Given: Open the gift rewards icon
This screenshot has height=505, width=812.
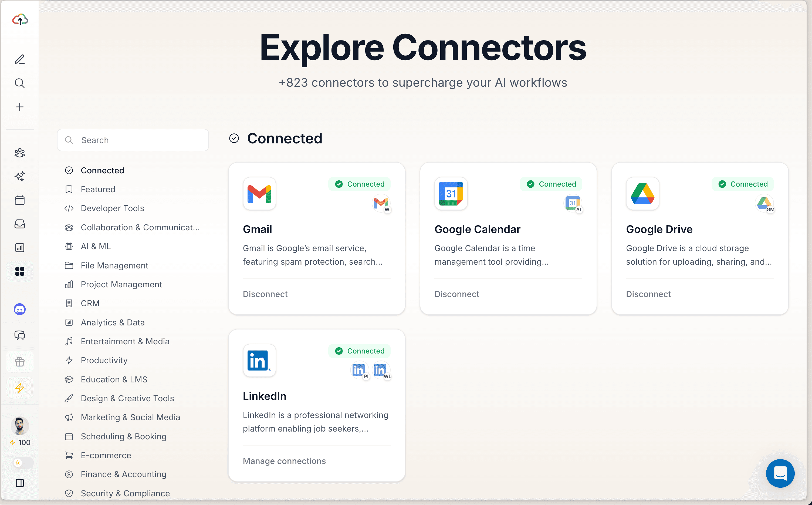Looking at the screenshot, I should 20,361.
